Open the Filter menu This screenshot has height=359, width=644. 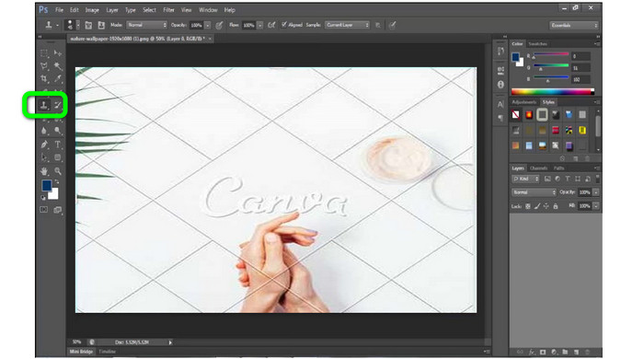[x=168, y=10]
